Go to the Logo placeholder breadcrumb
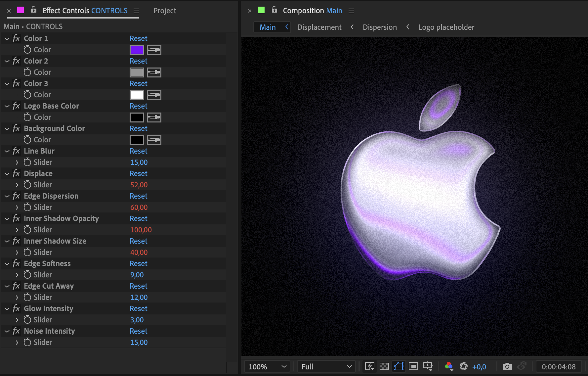The height and width of the screenshot is (376, 588). click(446, 27)
